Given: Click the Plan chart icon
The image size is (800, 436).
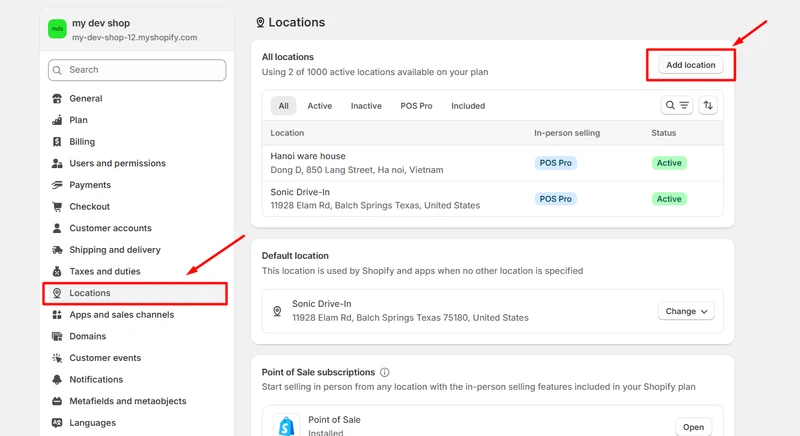Looking at the screenshot, I should pyautogui.click(x=57, y=120).
